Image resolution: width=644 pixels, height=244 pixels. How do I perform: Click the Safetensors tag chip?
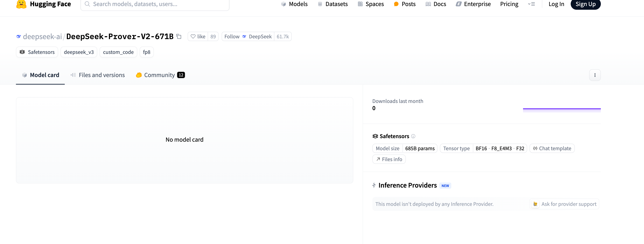coord(37,52)
